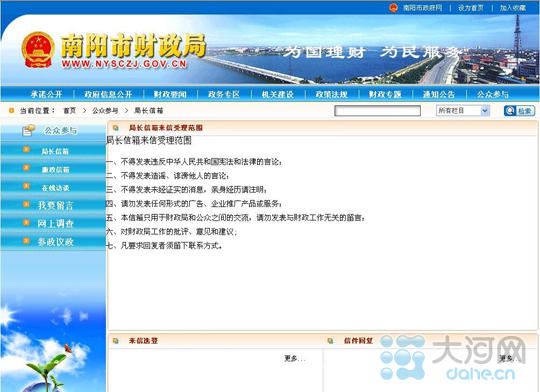Open the 政务专区 menu
This screenshot has height=392, width=540.
224,94
